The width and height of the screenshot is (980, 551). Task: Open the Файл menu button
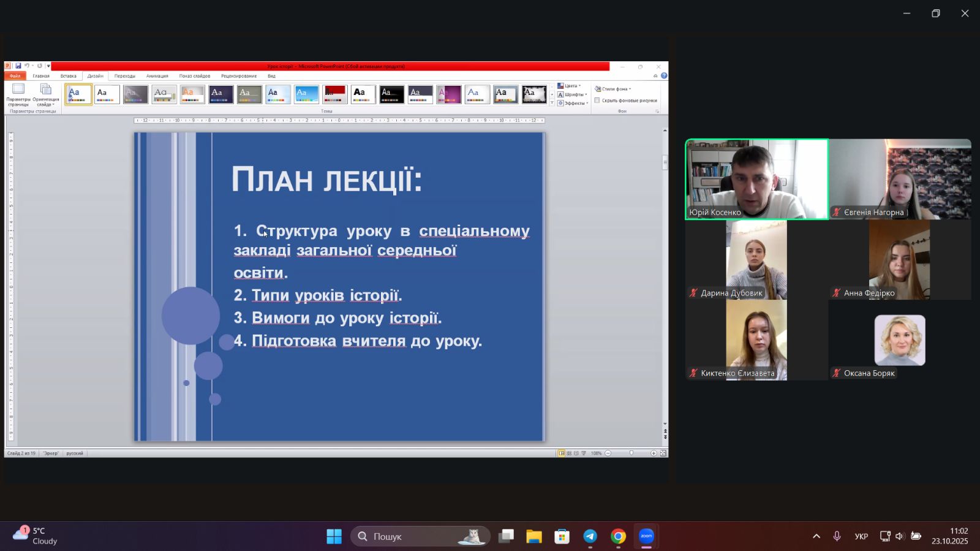coord(15,76)
